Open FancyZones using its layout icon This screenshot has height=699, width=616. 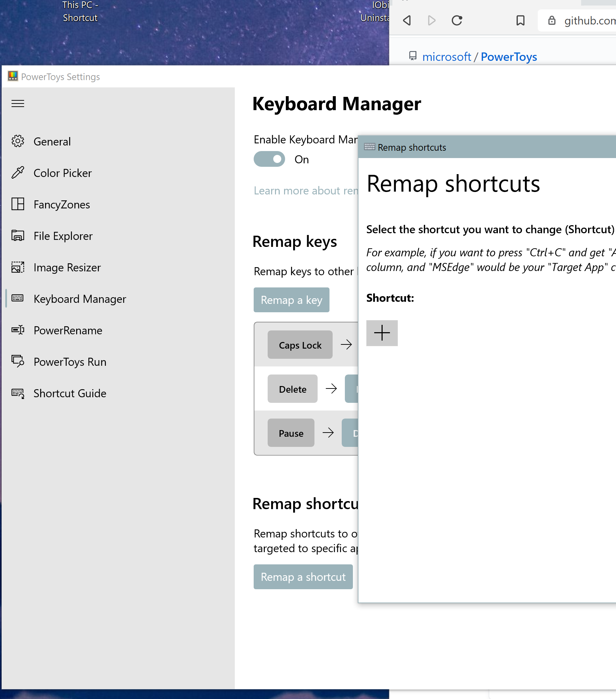click(x=17, y=204)
